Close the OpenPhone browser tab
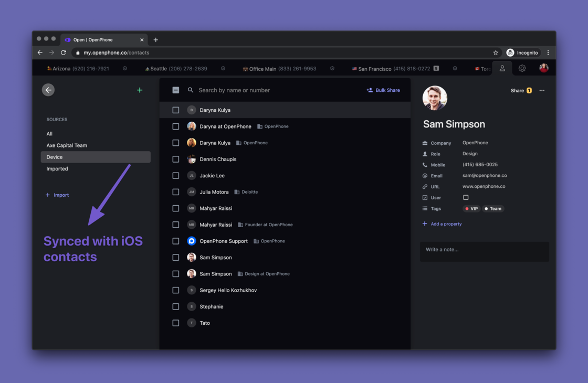 point(142,40)
